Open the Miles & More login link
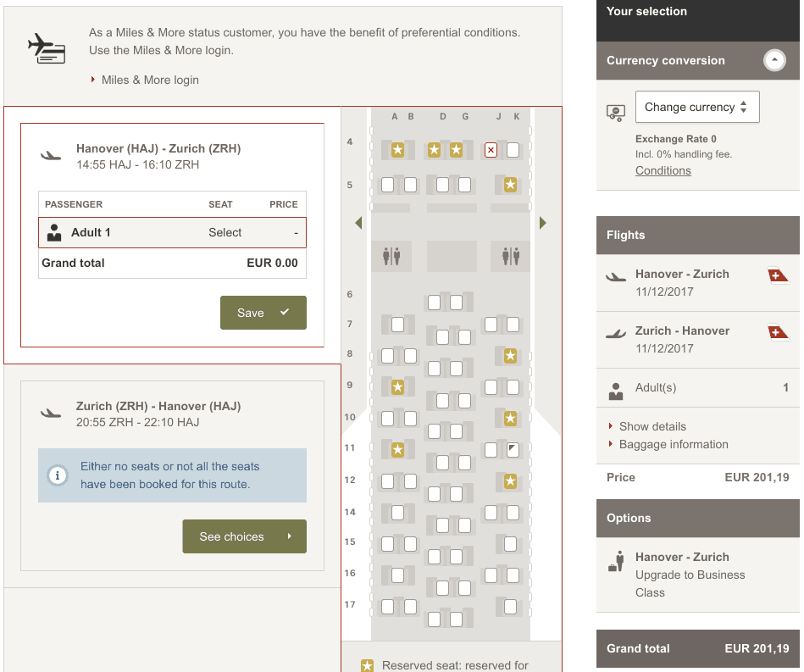This screenshot has height=672, width=804. pyautogui.click(x=150, y=80)
